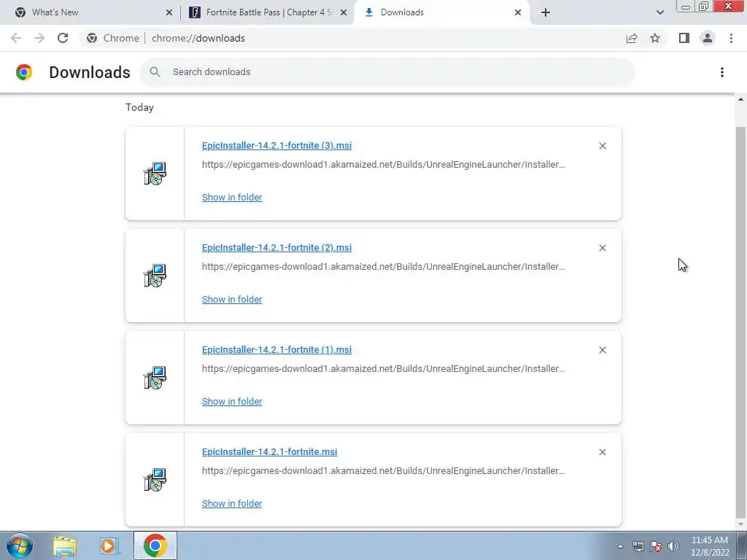Open EpicInstaller-14.2.1-fortnite (2).msi file link
The width and height of the screenshot is (747, 560).
(276, 248)
